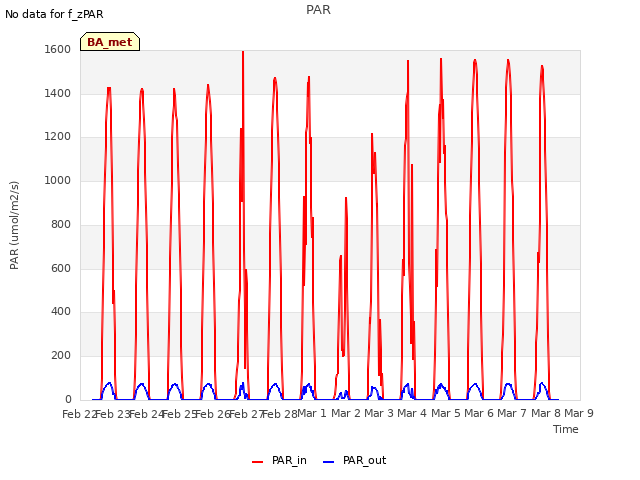Screen dimensions: 640x480
Task: Toggle the PAR_in legend entry
Action: click(280, 461)
